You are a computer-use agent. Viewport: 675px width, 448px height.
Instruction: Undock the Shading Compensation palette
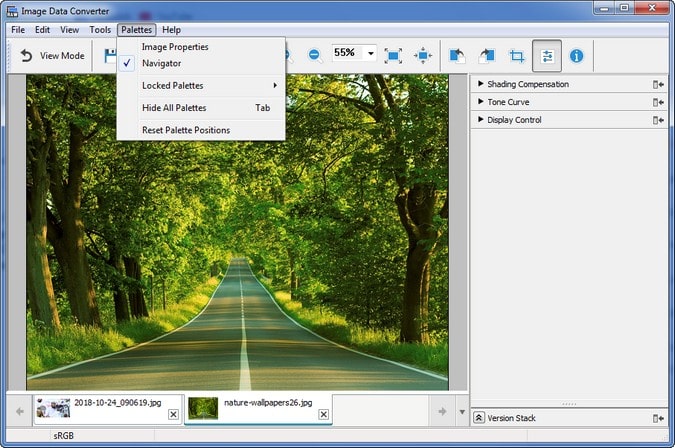[658, 84]
